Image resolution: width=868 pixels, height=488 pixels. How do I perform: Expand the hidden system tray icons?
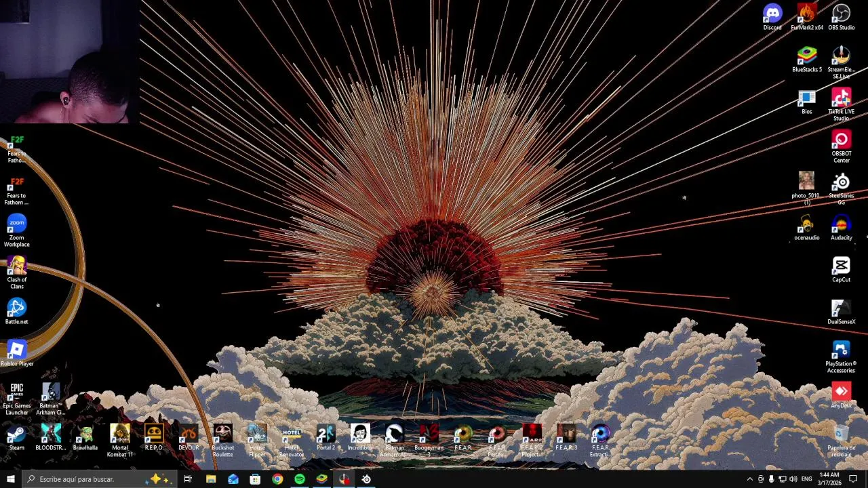(x=749, y=479)
